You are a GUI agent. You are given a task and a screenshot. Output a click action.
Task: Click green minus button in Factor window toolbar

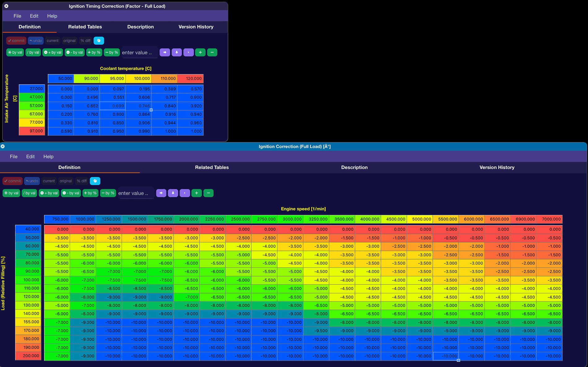tap(212, 52)
